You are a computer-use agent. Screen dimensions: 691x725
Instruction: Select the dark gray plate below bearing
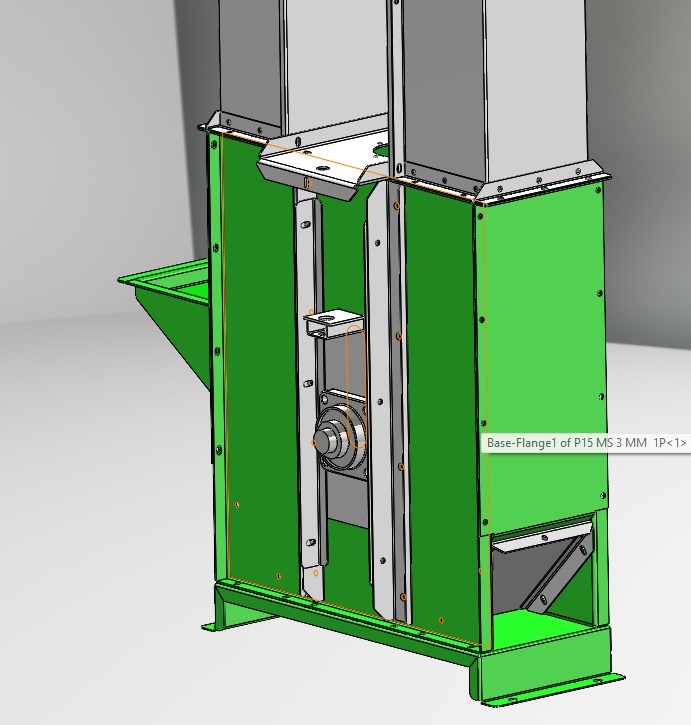[345, 510]
